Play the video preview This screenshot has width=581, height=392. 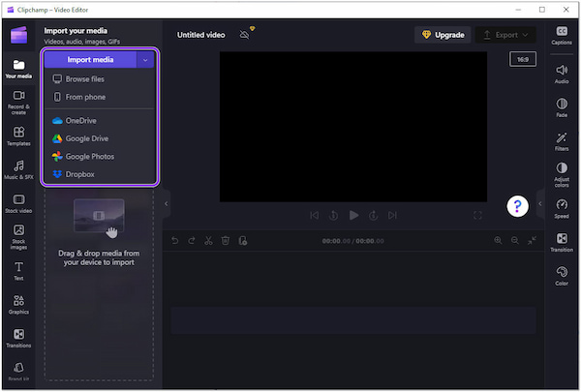tap(353, 215)
